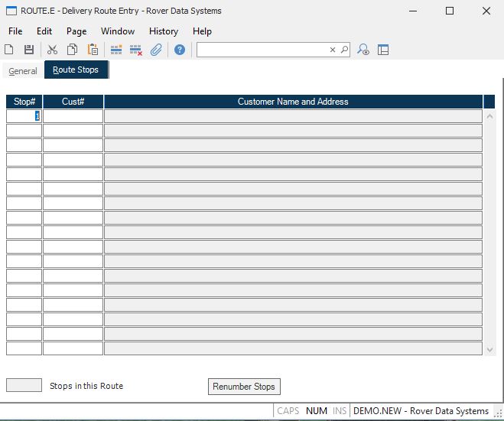Screen dimensions: 504x421
Task: Switch to the General tab
Action: pos(23,71)
